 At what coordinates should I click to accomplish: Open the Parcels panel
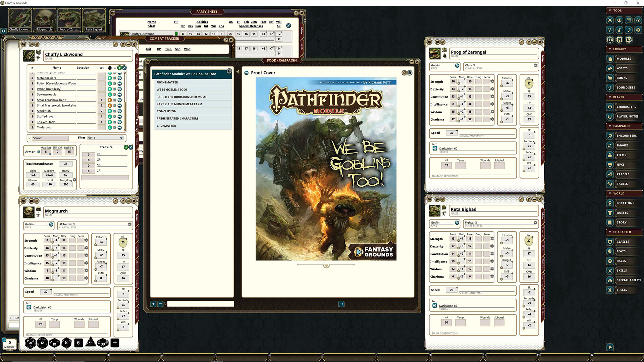pyautogui.click(x=623, y=174)
